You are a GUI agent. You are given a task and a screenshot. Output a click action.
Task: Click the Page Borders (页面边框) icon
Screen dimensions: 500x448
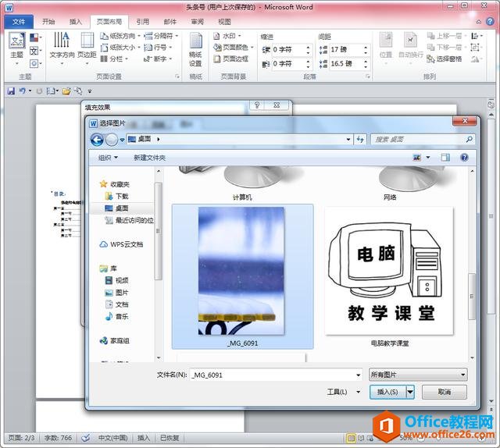click(231, 59)
